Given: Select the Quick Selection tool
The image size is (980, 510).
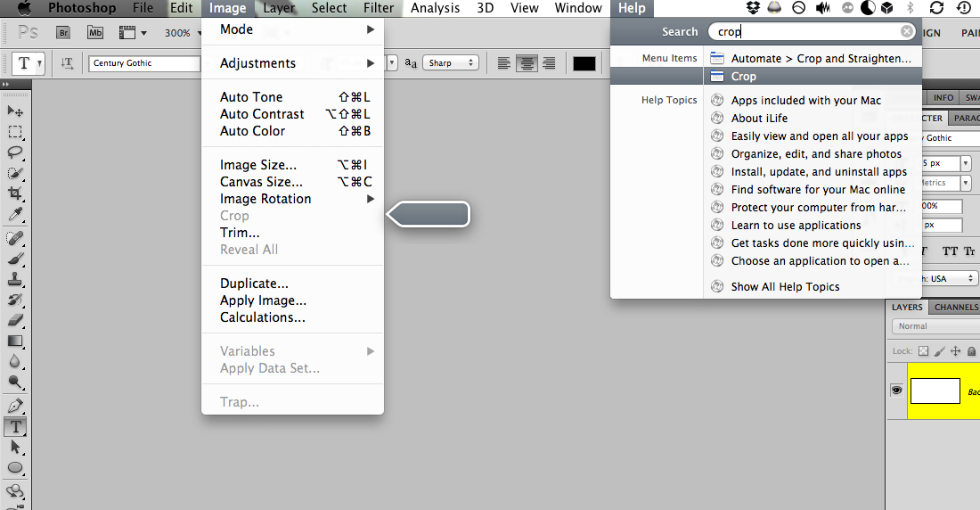Looking at the screenshot, I should 15,173.
